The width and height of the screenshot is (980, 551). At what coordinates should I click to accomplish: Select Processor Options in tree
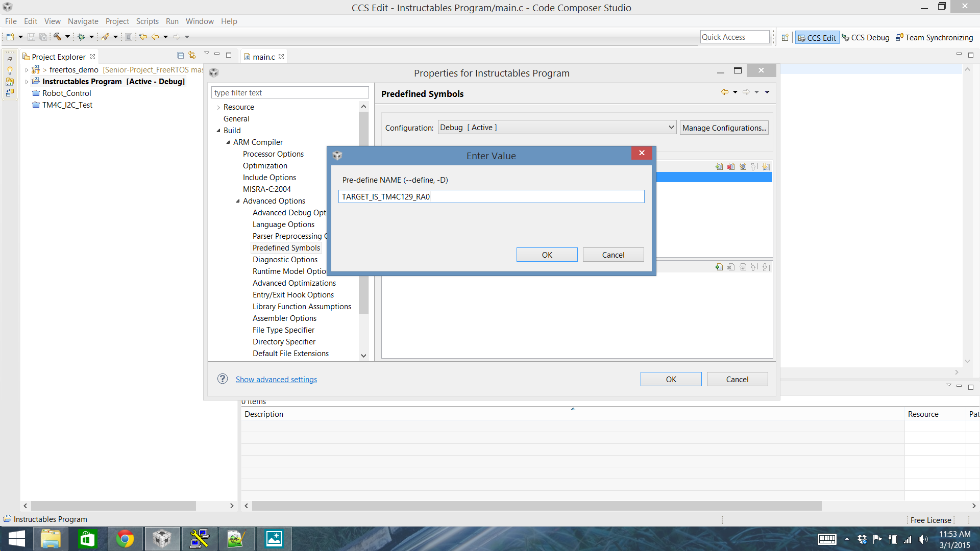click(x=273, y=154)
